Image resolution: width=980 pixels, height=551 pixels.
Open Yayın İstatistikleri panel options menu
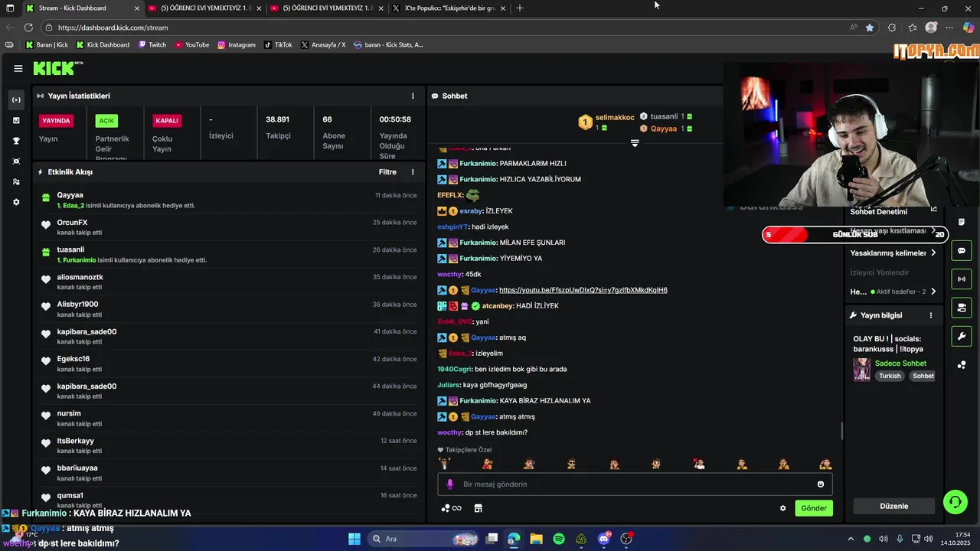413,96
